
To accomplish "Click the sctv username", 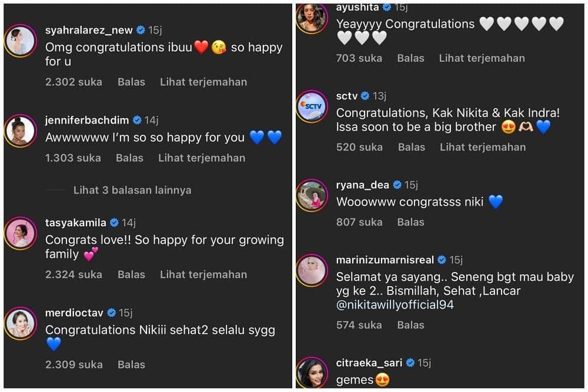I will pyautogui.click(x=346, y=96).
